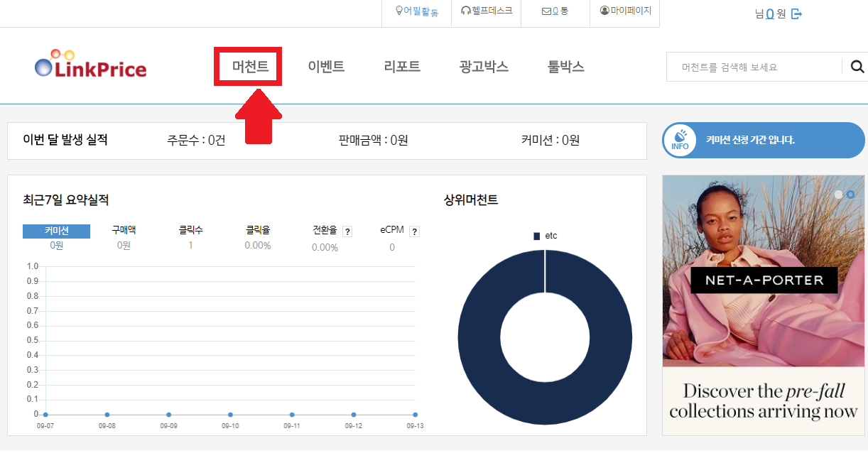Image resolution: width=868 pixels, height=453 pixels.
Task: Select the white banner carousel dot
Action: pyautogui.click(x=838, y=194)
